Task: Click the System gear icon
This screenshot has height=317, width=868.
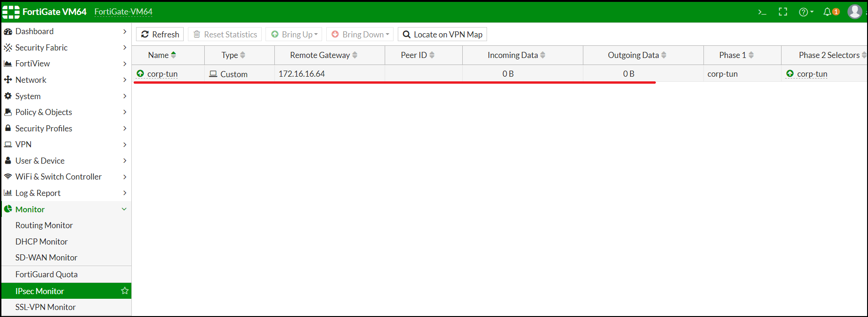Action: (x=8, y=96)
